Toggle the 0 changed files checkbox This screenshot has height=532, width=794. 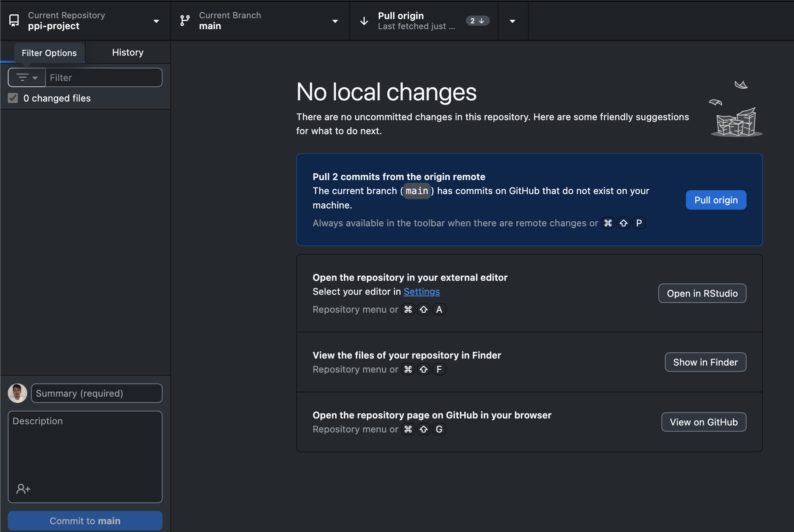[13, 98]
